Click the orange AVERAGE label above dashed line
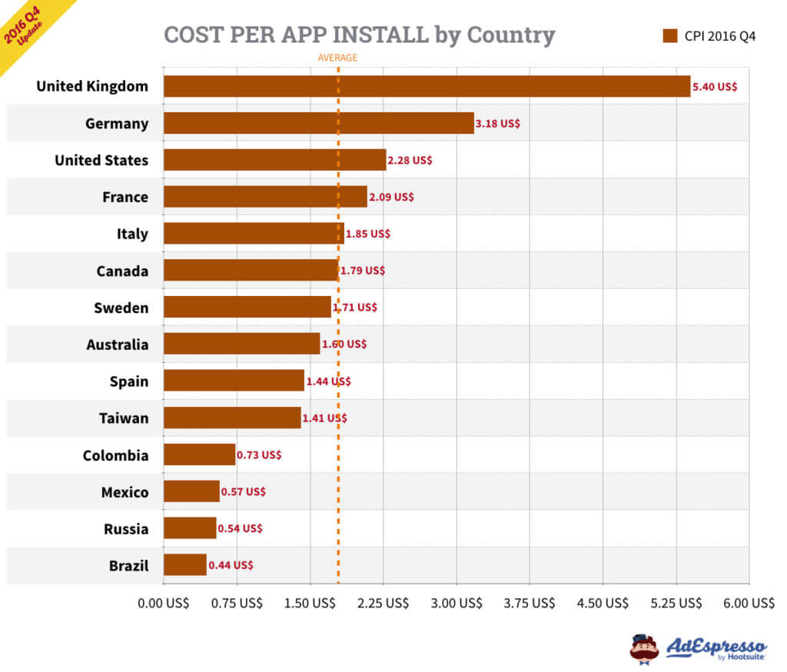Image resolution: width=787 pixels, height=672 pixels. (337, 58)
